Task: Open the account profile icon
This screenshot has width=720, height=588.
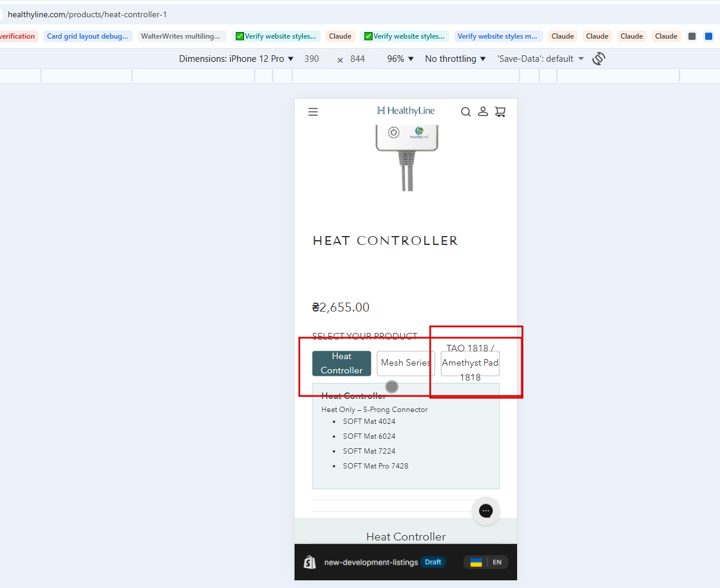Action: point(483,111)
